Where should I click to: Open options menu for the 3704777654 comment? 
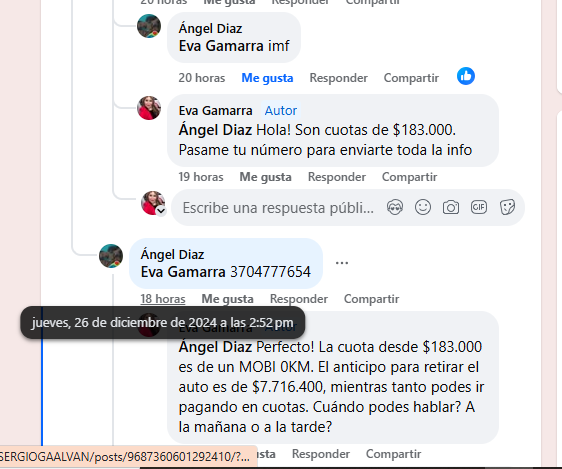coord(342,263)
